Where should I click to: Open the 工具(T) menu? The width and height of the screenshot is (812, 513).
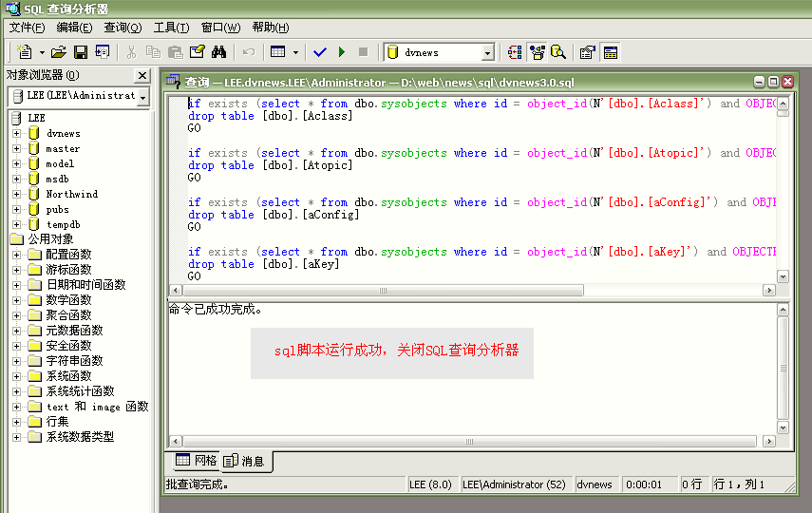[171, 28]
